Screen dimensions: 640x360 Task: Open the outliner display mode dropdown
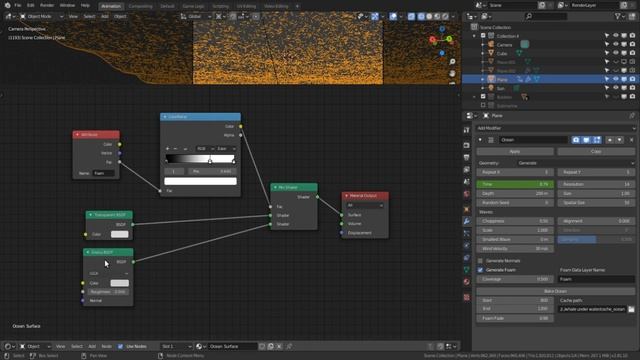coord(487,16)
